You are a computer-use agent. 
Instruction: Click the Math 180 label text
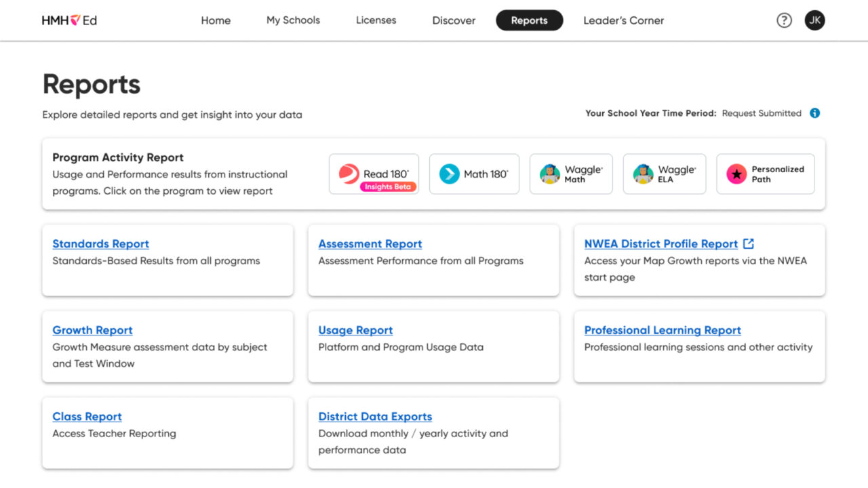point(486,174)
